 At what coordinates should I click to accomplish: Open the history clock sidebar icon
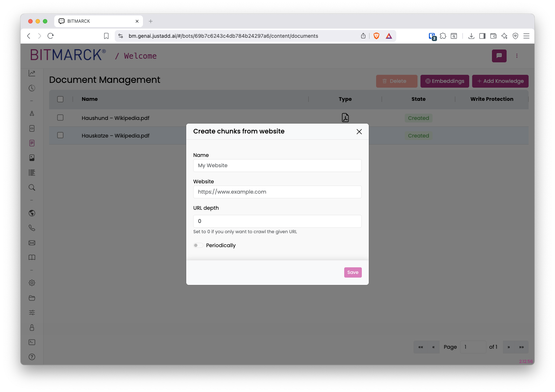coord(32,88)
